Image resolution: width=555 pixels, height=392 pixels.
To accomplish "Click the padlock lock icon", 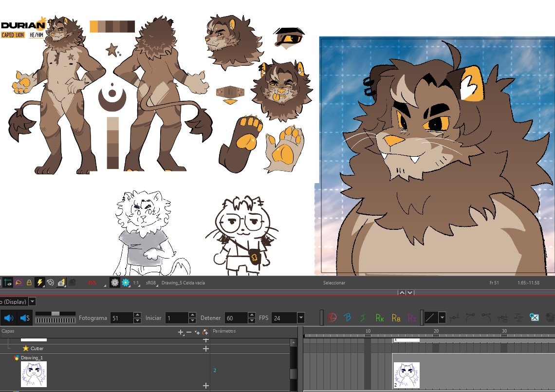I will [29, 282].
